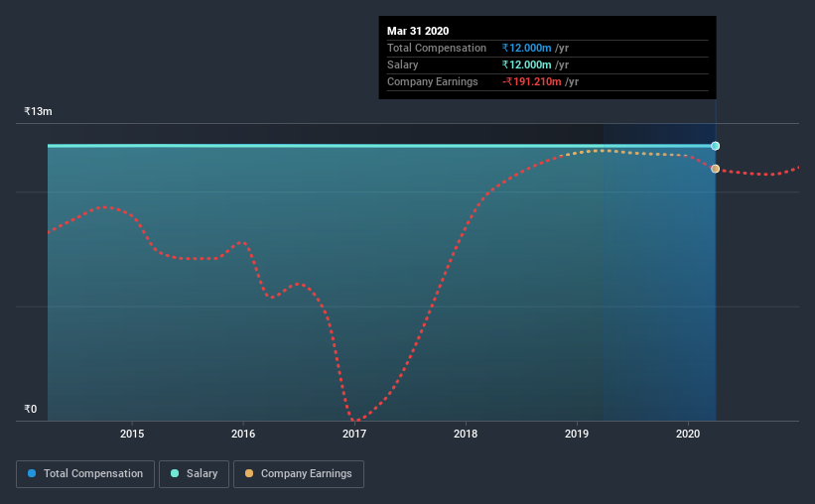
Task: Click the 2015 axis label
Action: point(132,434)
